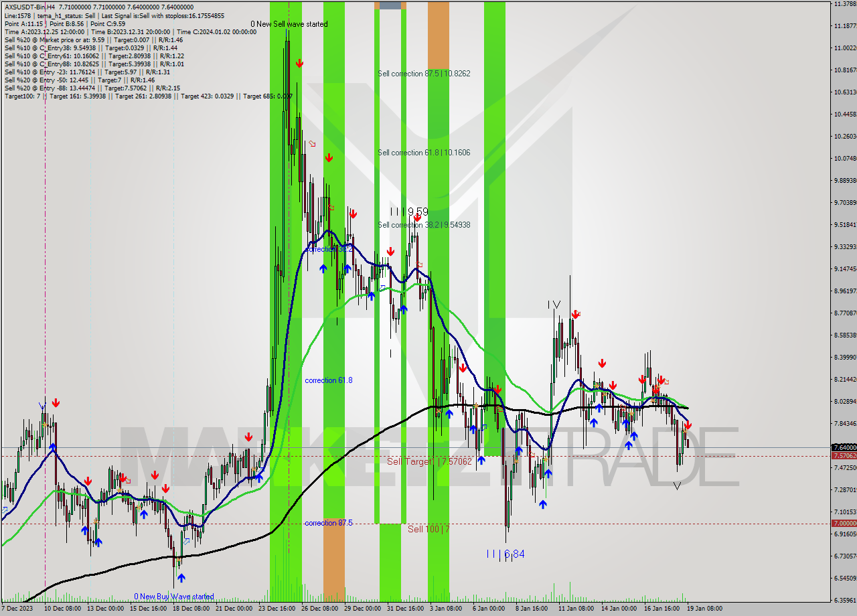Click the price axis label starting 9.518
This screenshot has width=857, height=616.
pos(845,225)
